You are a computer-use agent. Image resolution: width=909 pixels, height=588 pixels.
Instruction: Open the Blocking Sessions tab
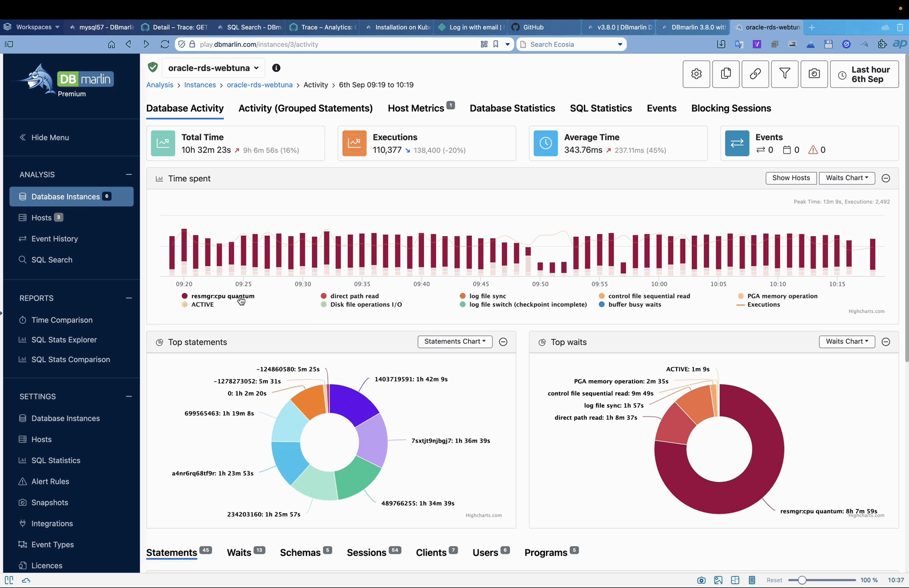coord(731,108)
